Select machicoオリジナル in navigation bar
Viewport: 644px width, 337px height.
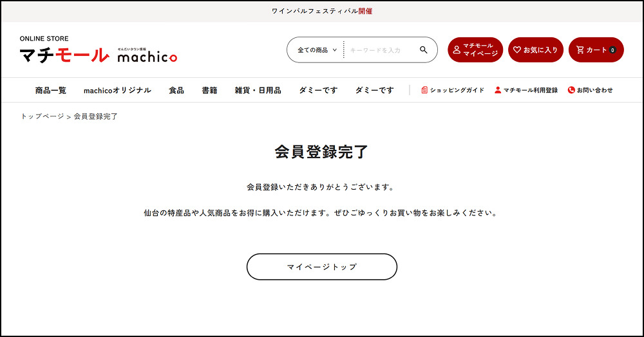point(117,91)
